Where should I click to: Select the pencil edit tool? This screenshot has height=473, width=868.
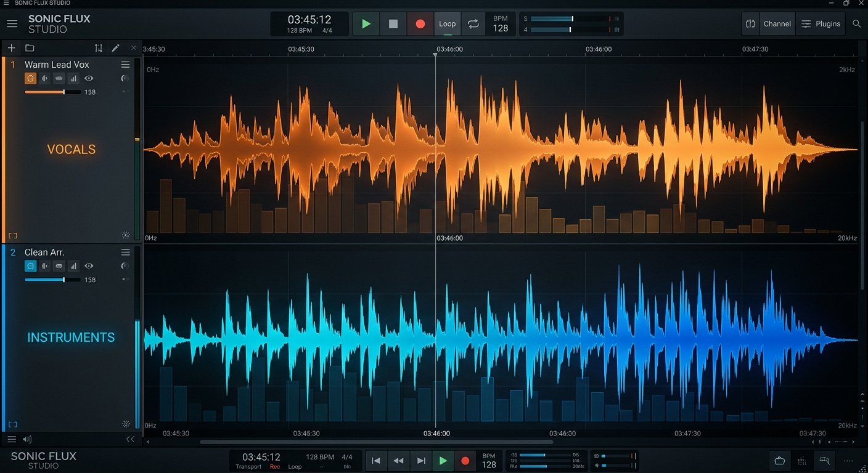[x=115, y=48]
